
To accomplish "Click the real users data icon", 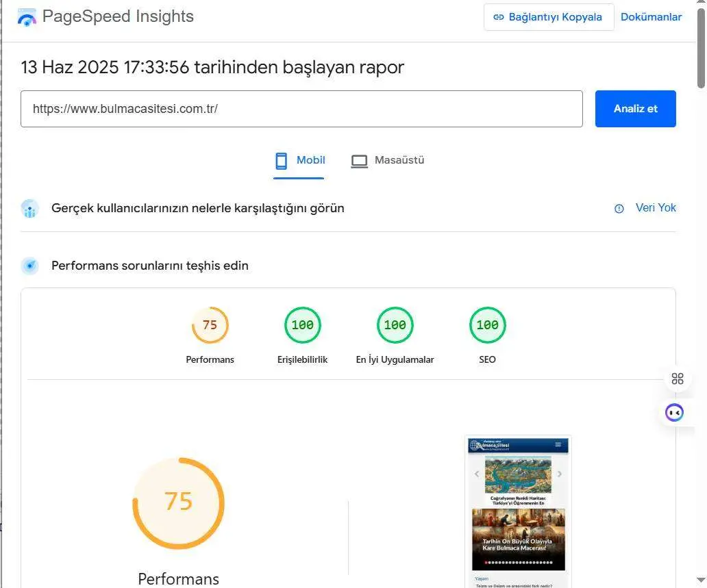I will (x=29, y=208).
